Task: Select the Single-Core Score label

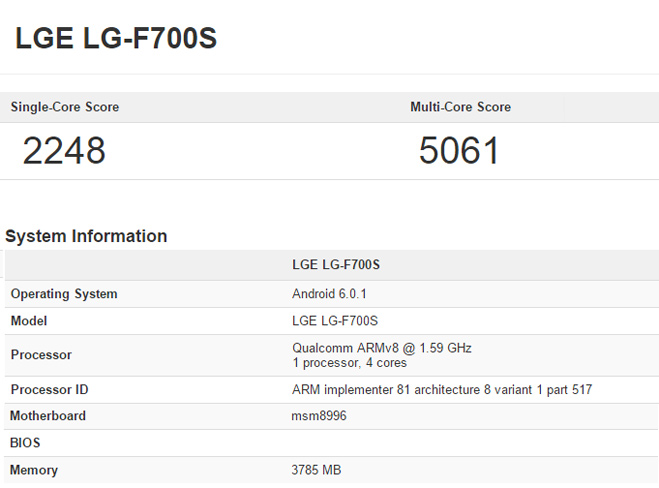Action: coord(65,107)
